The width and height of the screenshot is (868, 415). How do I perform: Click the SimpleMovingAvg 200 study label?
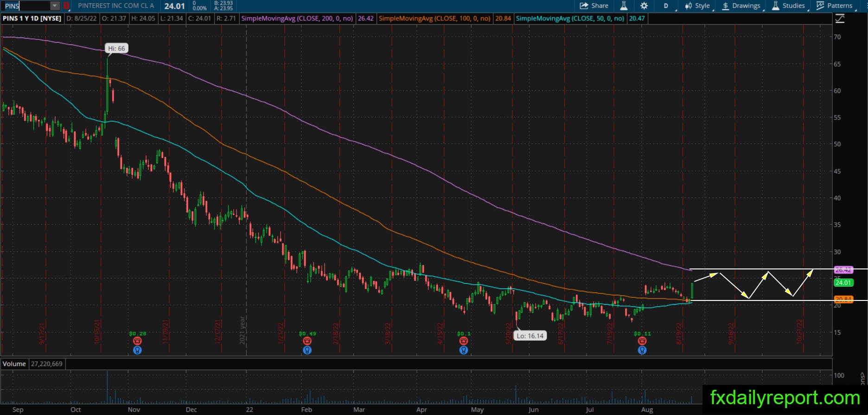[297, 19]
